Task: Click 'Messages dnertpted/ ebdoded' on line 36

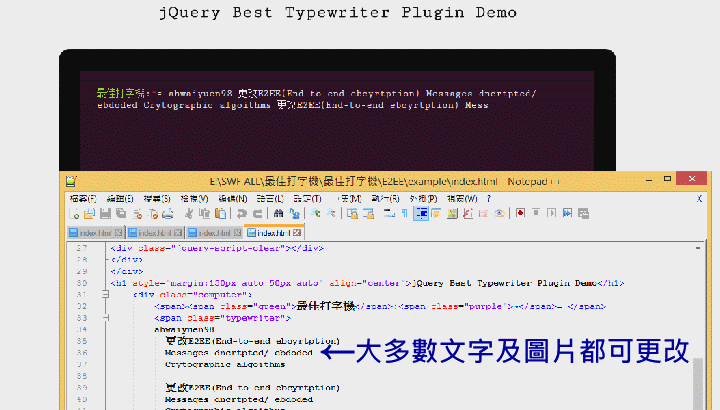Action: 239,353
